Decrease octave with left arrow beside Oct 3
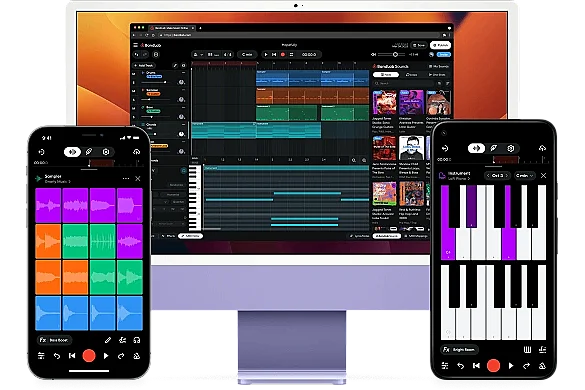The width and height of the screenshot is (585, 390). point(488,175)
